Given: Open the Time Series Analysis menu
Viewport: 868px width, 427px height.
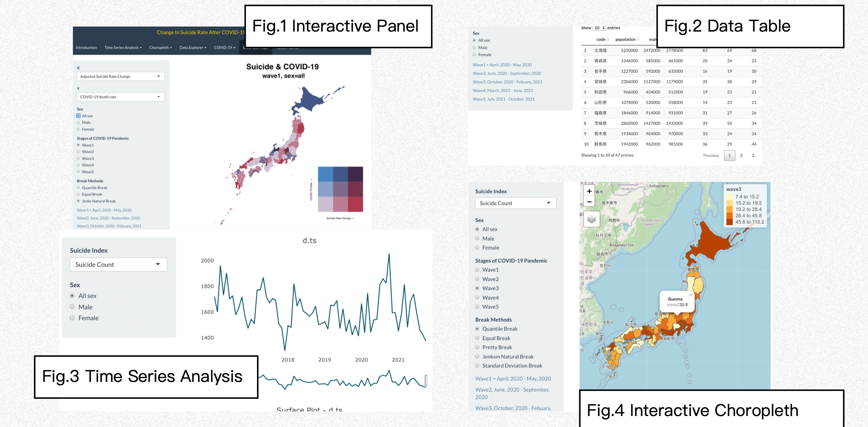Looking at the screenshot, I should click(x=123, y=48).
